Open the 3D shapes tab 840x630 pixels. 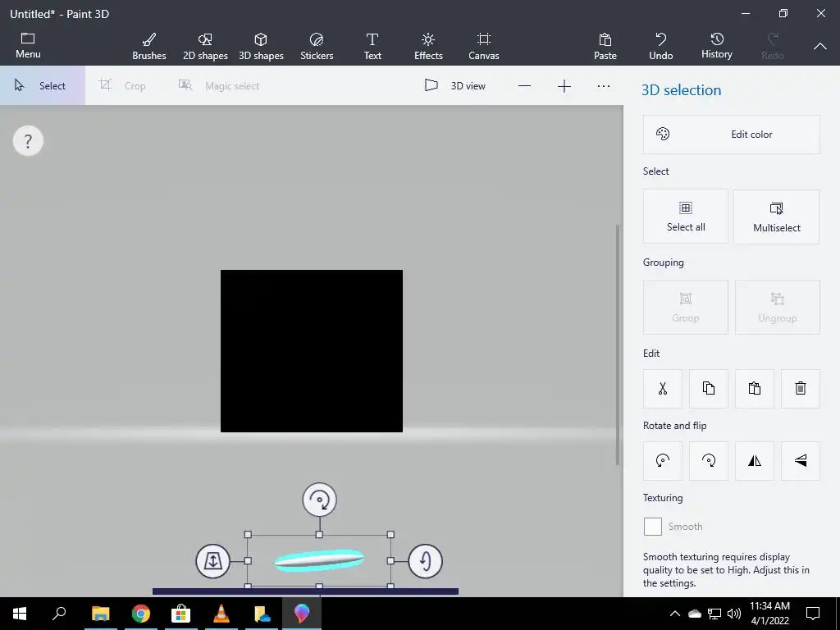click(261, 46)
